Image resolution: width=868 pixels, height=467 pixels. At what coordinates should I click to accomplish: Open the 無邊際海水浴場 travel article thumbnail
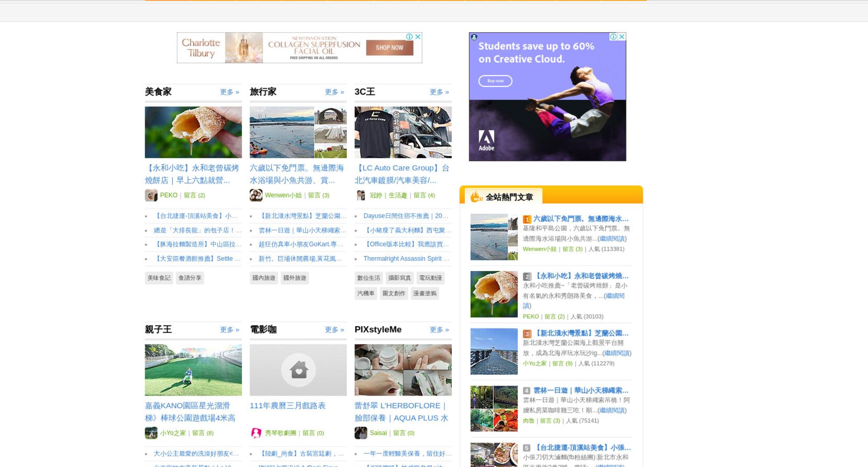(298, 132)
